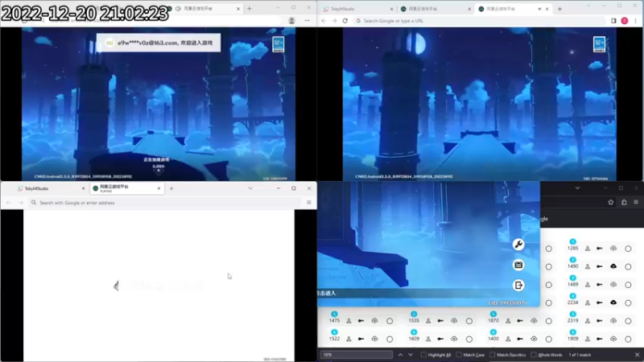Click the key icon in row 1909

click(600, 339)
